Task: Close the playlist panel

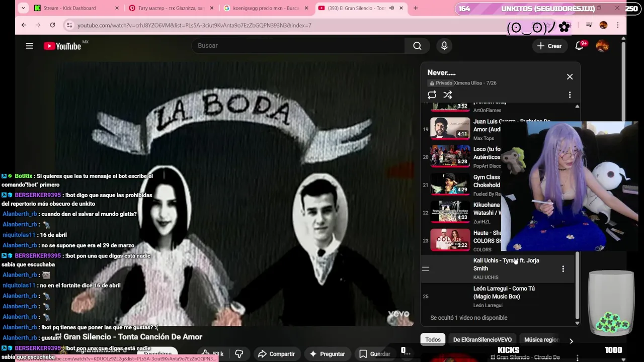Action: pos(570,76)
